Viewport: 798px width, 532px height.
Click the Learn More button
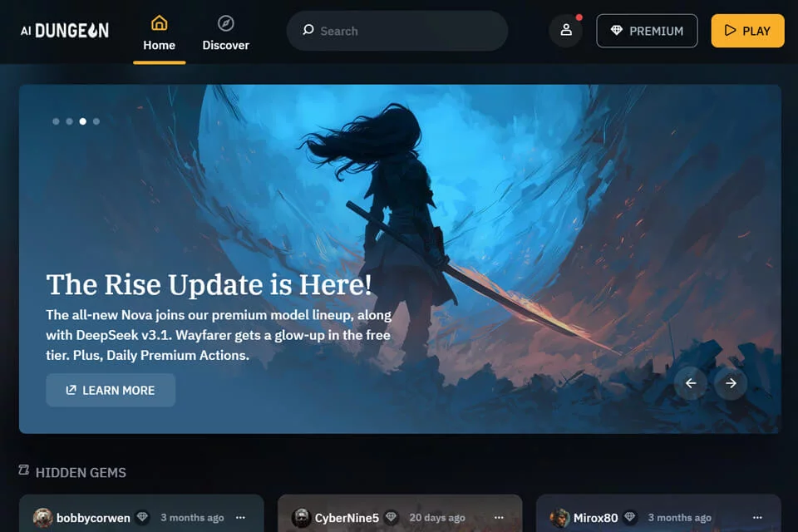tap(111, 390)
